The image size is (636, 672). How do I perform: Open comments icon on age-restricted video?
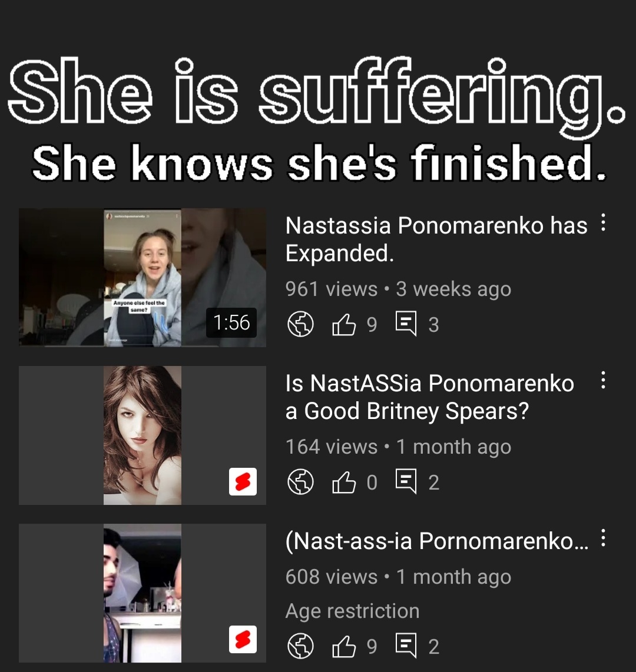pyautogui.click(x=406, y=646)
